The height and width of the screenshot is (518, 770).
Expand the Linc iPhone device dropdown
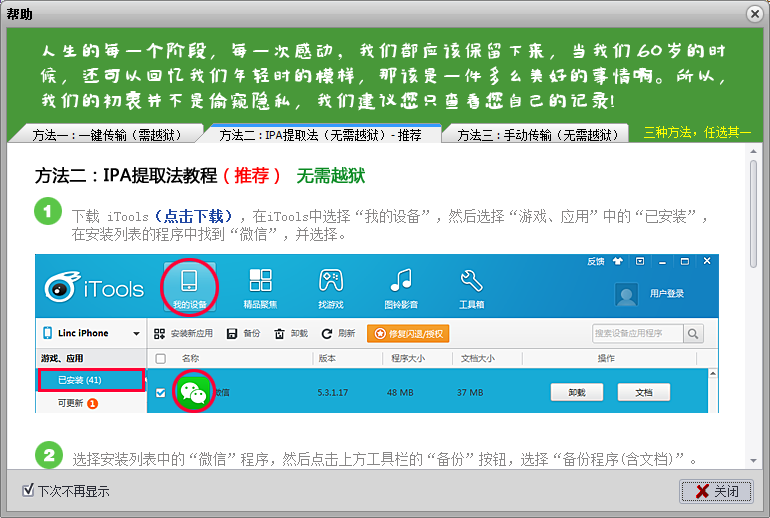pos(135,333)
